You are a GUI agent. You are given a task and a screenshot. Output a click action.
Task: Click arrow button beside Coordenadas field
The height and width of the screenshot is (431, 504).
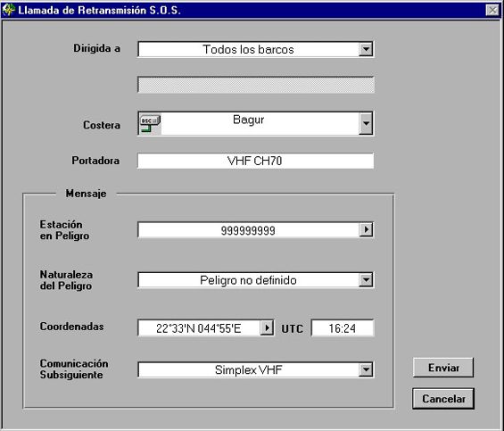[x=267, y=328]
